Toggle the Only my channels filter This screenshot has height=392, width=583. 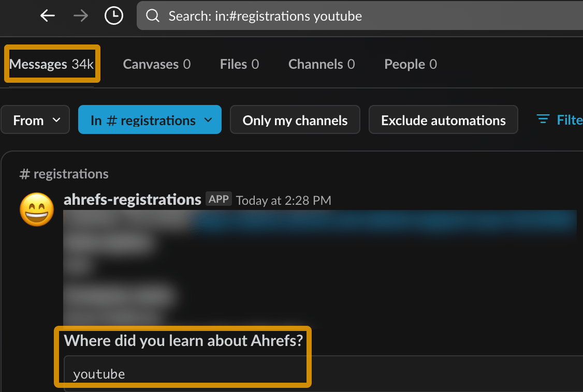295,119
